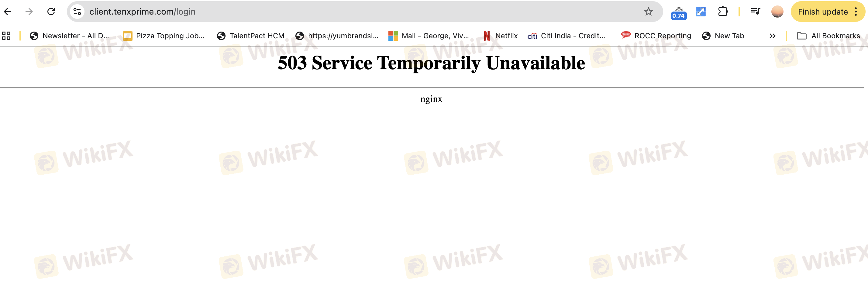Open ROCC Reporting bookmark
Image resolution: width=868 pixels, height=305 pixels.
pyautogui.click(x=656, y=36)
